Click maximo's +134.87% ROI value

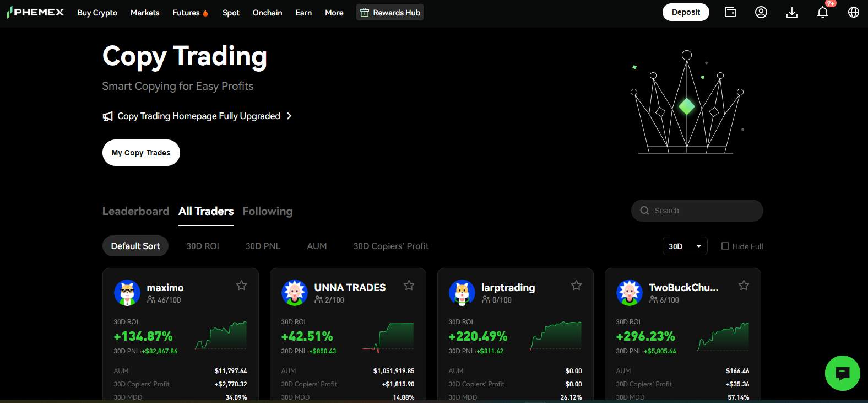tap(143, 336)
